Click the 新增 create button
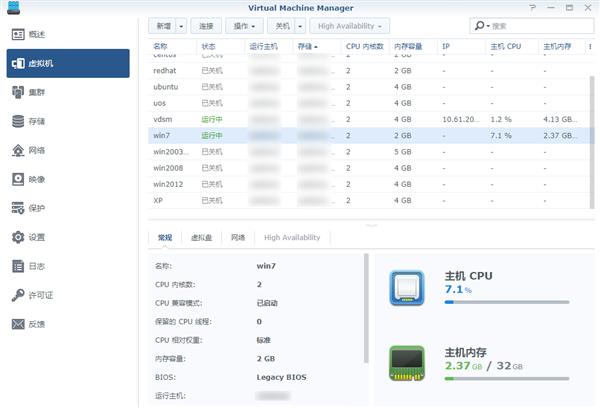The width and height of the screenshot is (600, 408). (162, 26)
